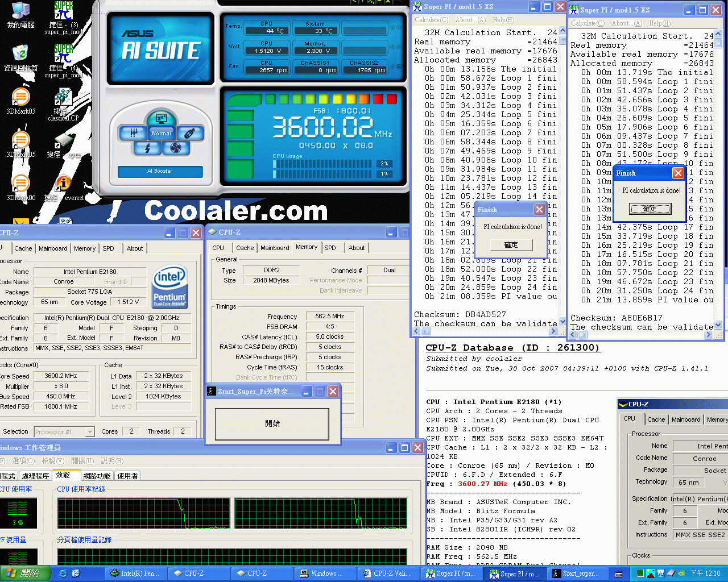The width and height of the screenshot is (728, 582).
Task: Open 檢視 menu in Task Manager
Action: pyautogui.click(x=53, y=461)
